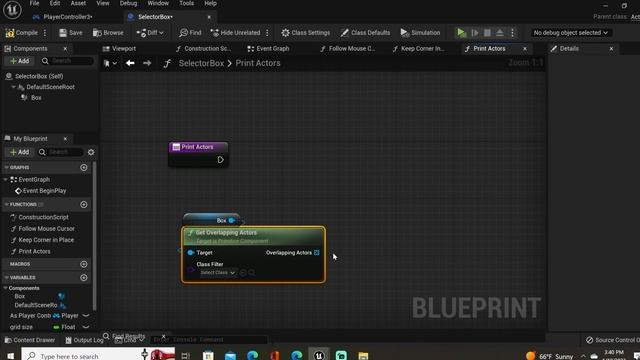Add a new macro with plus icon
640x360 pixels.
tap(84, 264)
